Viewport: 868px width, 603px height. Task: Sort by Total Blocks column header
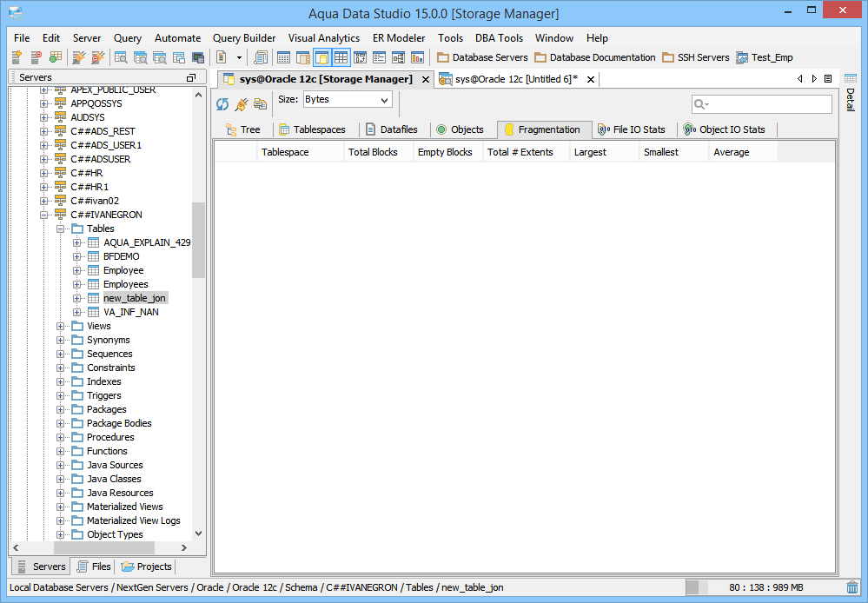tap(379, 152)
